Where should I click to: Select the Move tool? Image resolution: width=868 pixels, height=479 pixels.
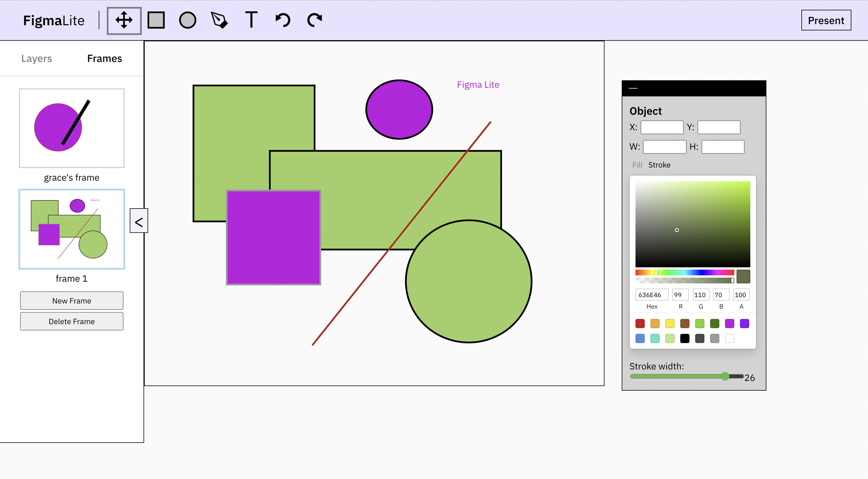coord(124,21)
